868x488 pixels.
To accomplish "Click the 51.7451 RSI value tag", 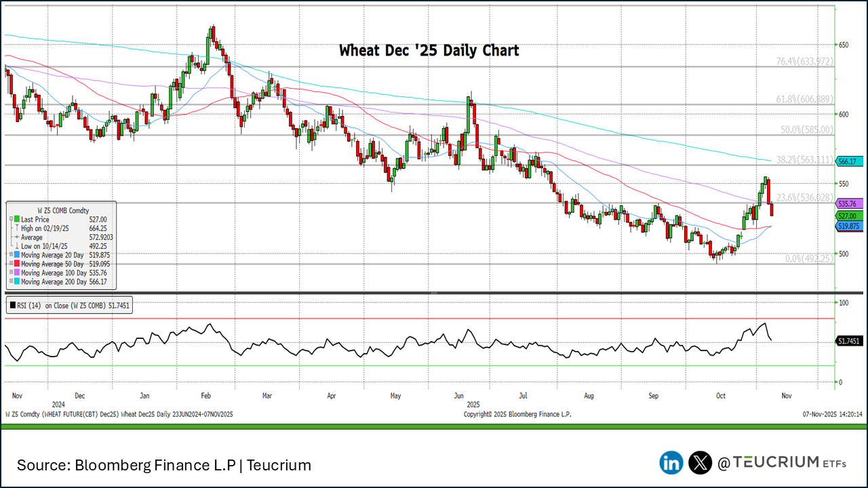I will [x=850, y=342].
